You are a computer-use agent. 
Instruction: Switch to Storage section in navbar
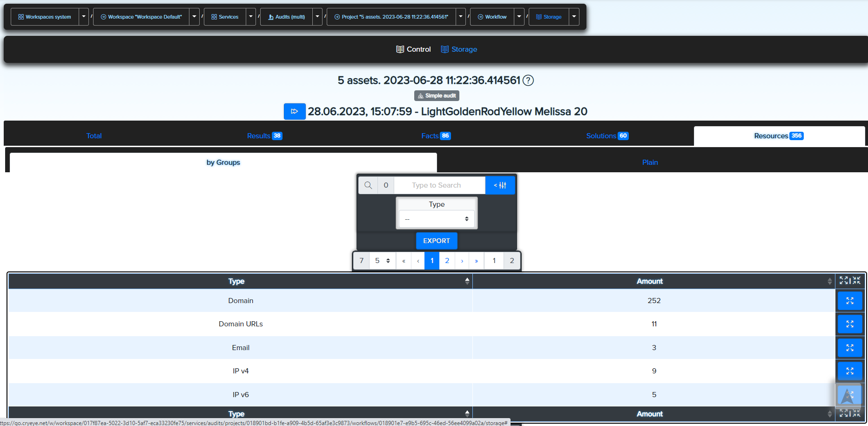tap(459, 49)
